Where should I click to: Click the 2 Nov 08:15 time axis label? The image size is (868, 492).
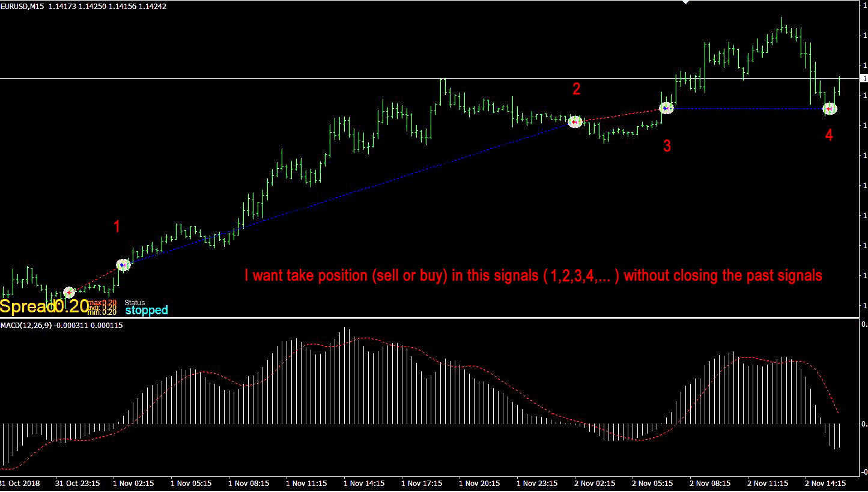pyautogui.click(x=710, y=483)
